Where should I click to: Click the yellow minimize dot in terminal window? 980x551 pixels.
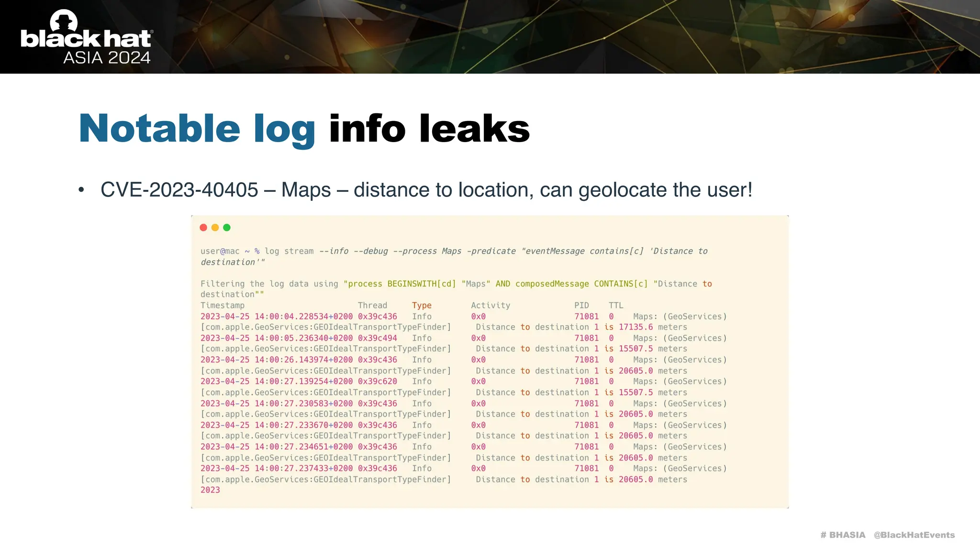[x=215, y=228]
